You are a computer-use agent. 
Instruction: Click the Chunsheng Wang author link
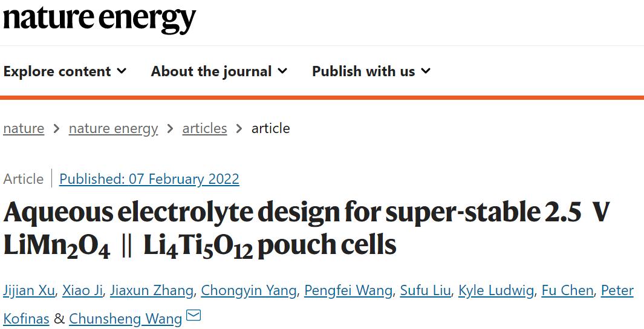[125, 319]
